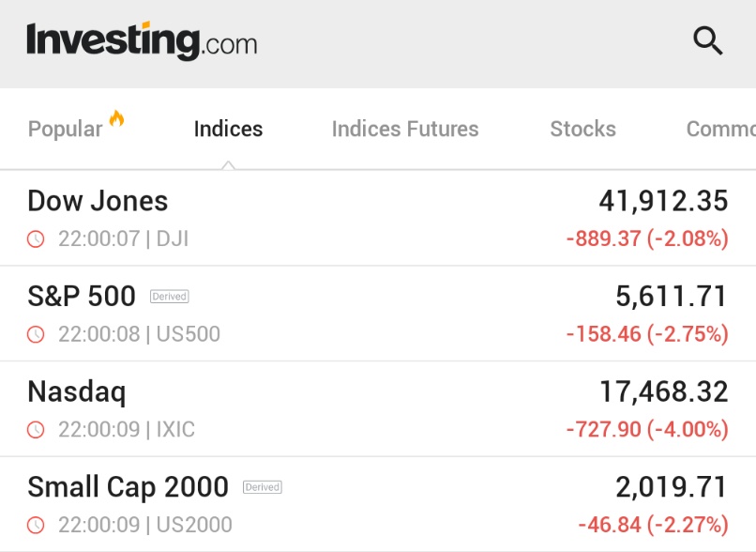The width and height of the screenshot is (756, 552).
Task: Open the S&P 500 index link
Action: point(82,296)
